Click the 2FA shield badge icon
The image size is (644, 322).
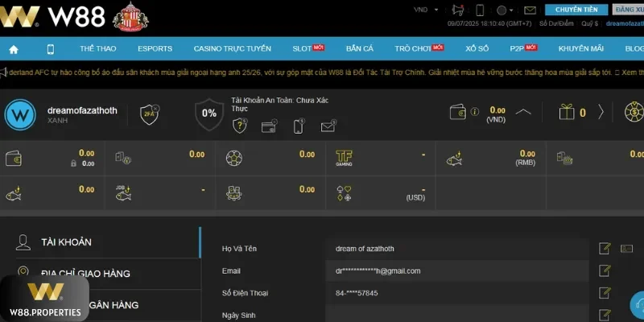click(x=149, y=114)
